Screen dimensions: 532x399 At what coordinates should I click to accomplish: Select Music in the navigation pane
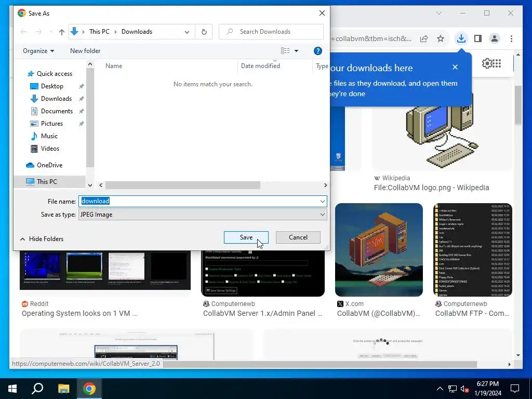[49, 136]
